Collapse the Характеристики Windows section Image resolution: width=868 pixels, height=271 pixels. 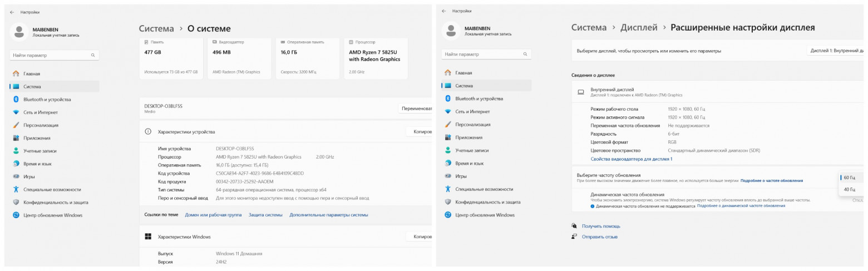point(285,236)
